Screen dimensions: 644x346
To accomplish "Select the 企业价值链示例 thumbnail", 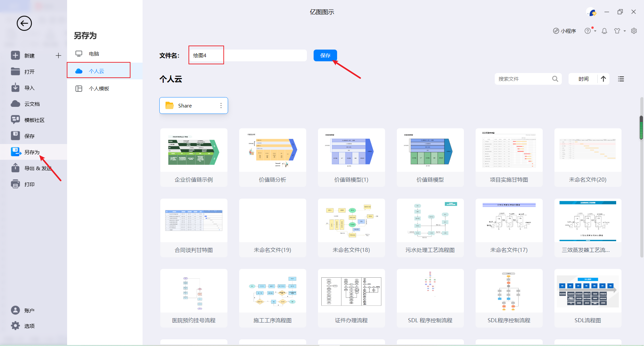I will (194, 157).
